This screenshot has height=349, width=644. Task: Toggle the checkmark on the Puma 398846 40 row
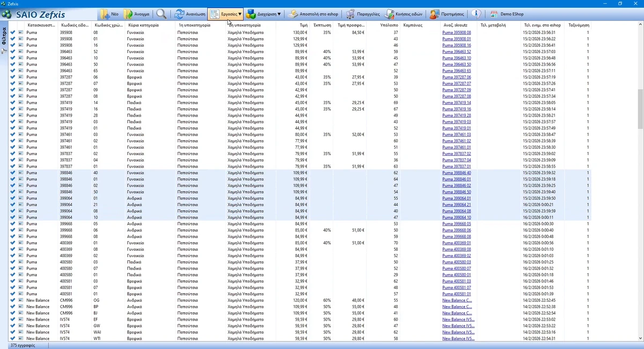point(12,173)
